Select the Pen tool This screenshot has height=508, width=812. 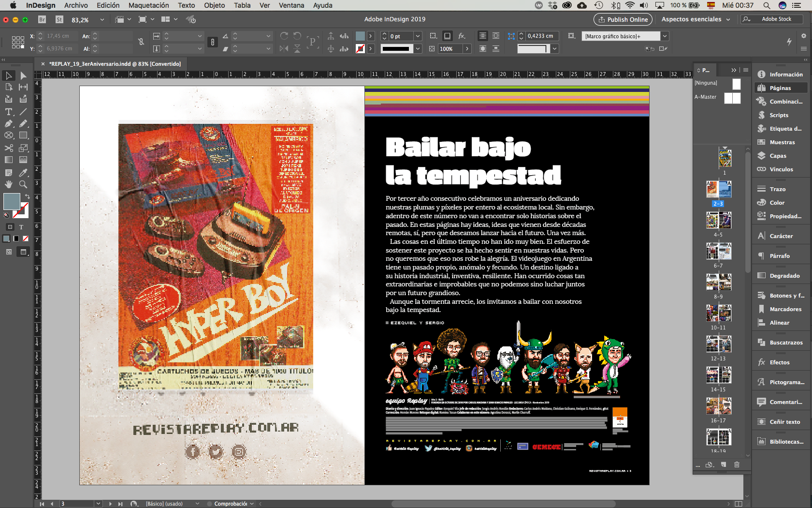pyautogui.click(x=9, y=123)
